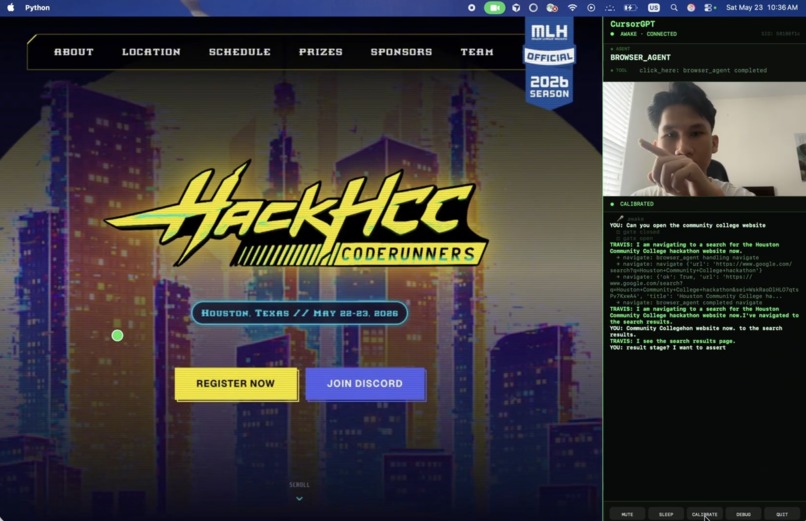
Task: Open Spotlight search magnifier
Action: click(673, 8)
